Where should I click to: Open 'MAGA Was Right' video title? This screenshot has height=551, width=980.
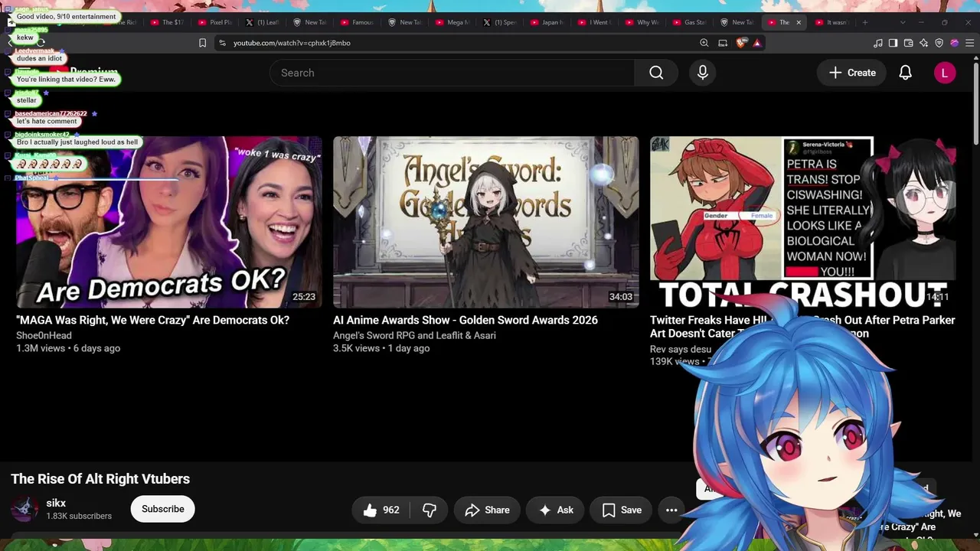click(x=152, y=320)
